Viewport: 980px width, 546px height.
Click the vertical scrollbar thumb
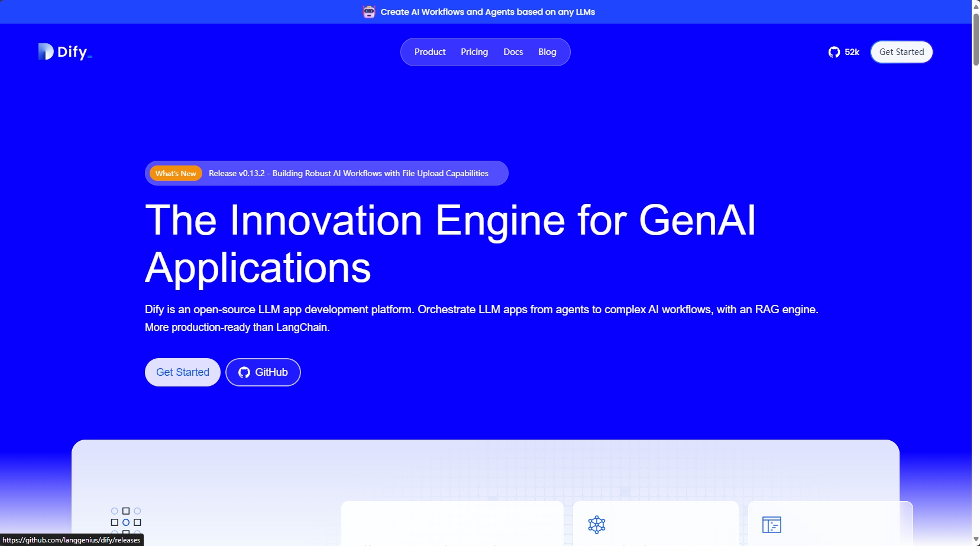click(976, 38)
